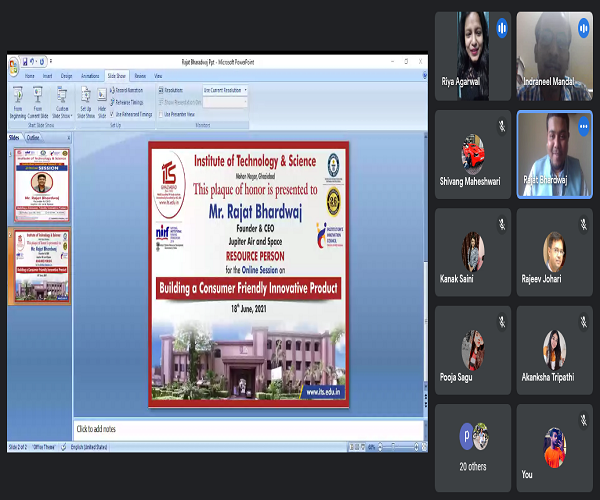Screen dimensions: 600x500
Task: Toggle Use Rehearsed Timings checkbox
Action: pos(112,114)
